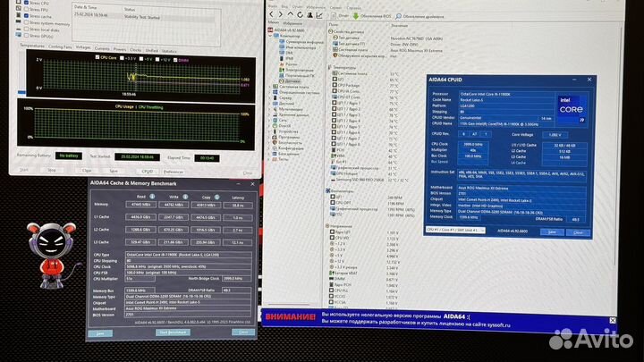Open Preferences in the stability test
This screenshot has height=362, width=644.
[174, 172]
